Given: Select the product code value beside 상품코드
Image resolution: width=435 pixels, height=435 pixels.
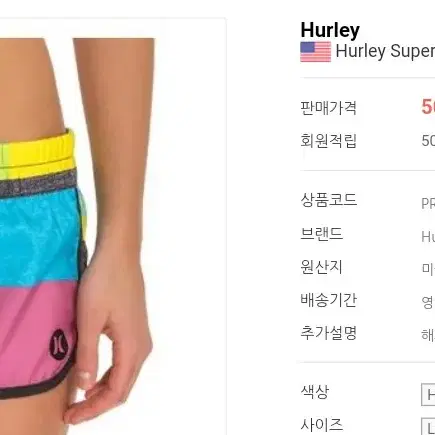Looking at the screenshot, I should coord(428,204).
